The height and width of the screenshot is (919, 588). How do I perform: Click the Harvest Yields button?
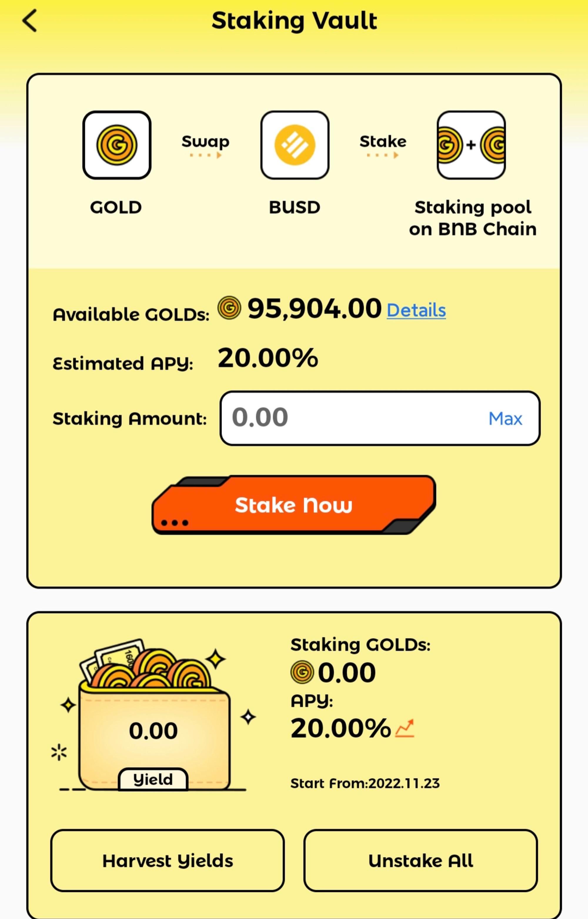tap(168, 860)
